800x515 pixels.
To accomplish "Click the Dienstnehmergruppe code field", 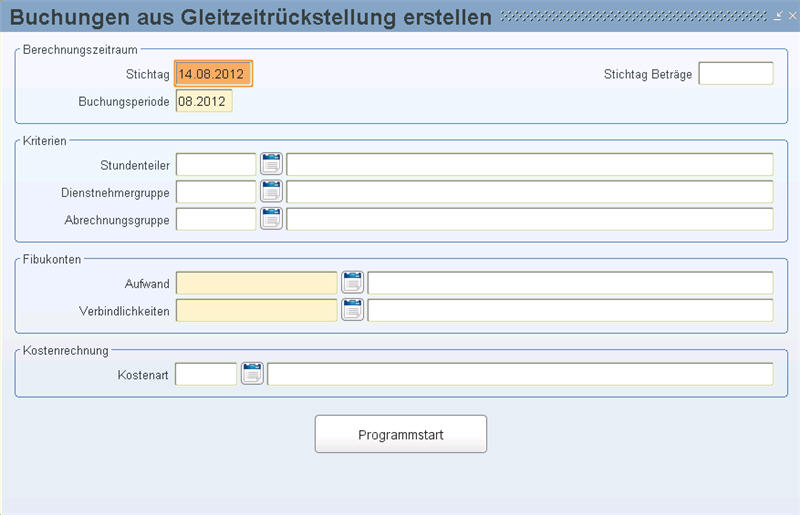I will tap(216, 191).
